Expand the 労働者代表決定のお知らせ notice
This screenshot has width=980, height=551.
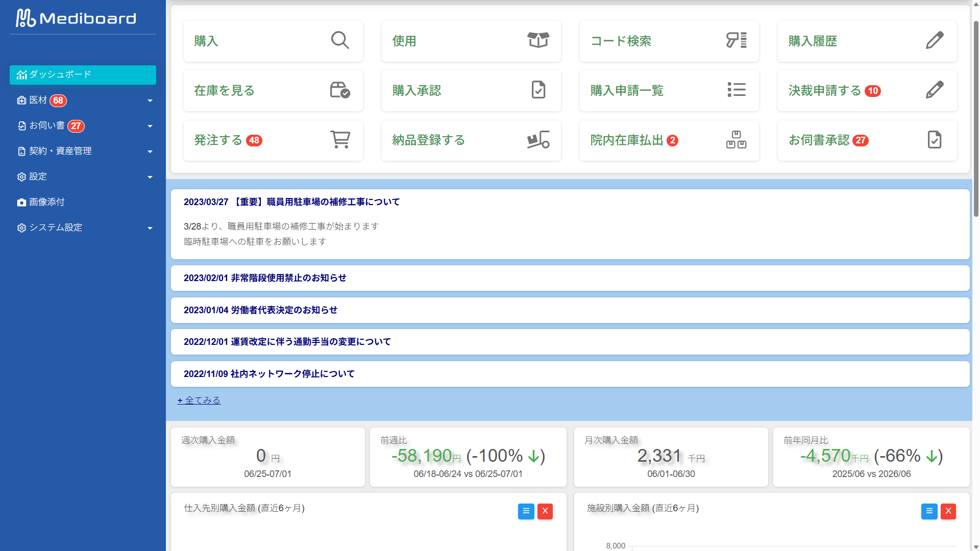pyautogui.click(x=570, y=310)
